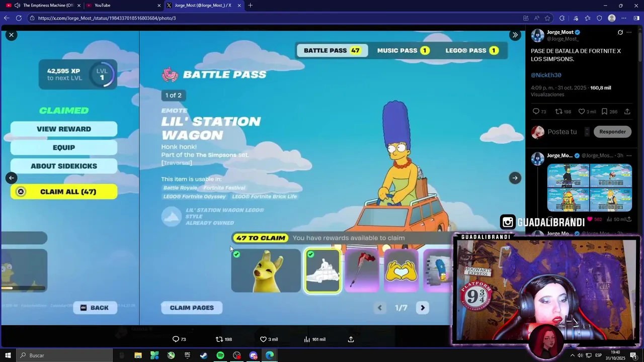Image resolution: width=644 pixels, height=362 pixels.
Task: Repost via icon below the photo
Action: [x=219, y=339]
